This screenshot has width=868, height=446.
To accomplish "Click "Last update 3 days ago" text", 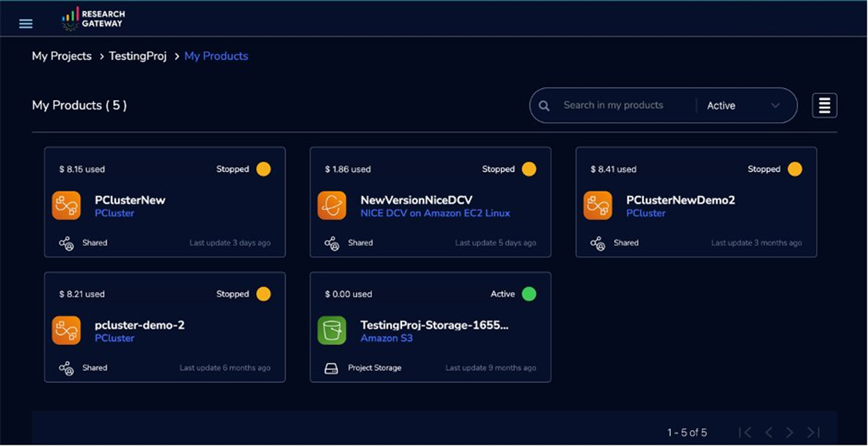I will point(230,243).
